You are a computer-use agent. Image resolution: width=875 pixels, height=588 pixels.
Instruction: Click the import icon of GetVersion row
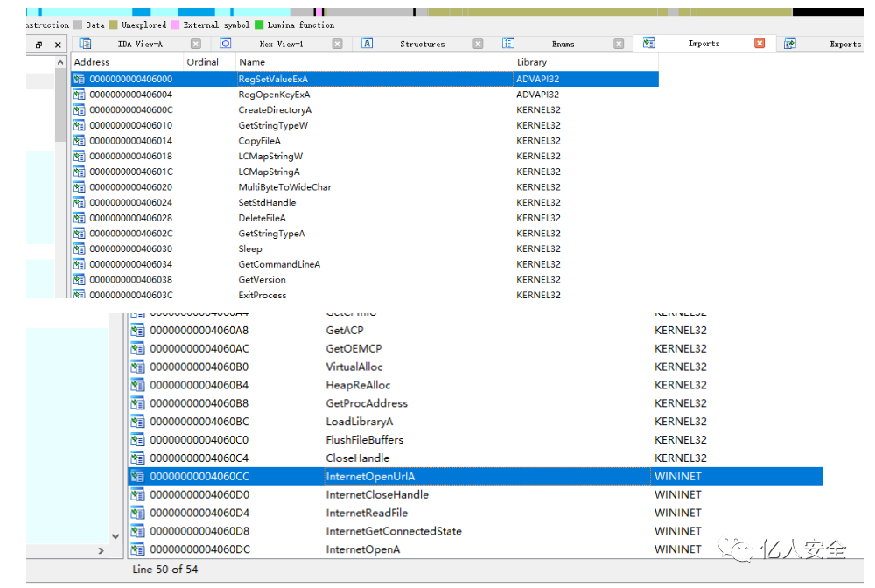click(x=80, y=280)
